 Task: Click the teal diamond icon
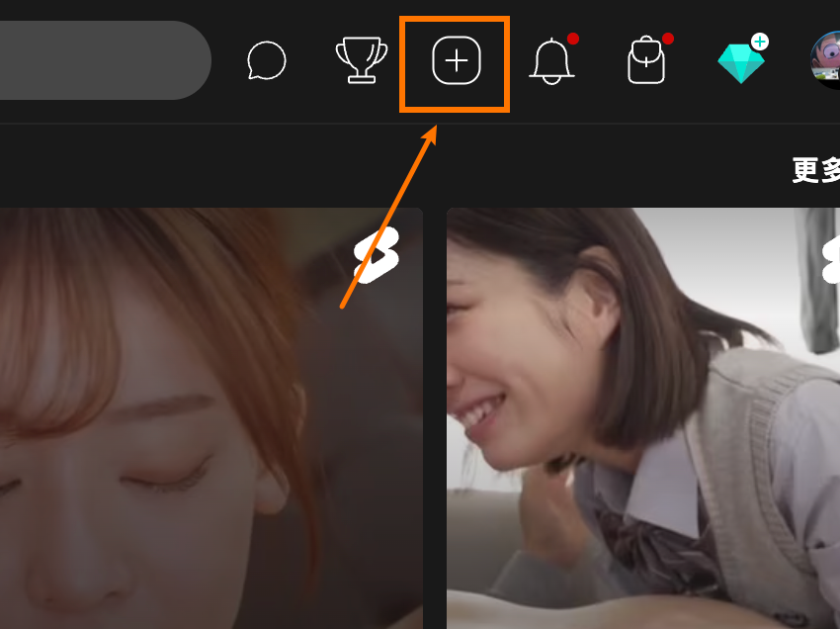coord(740,63)
